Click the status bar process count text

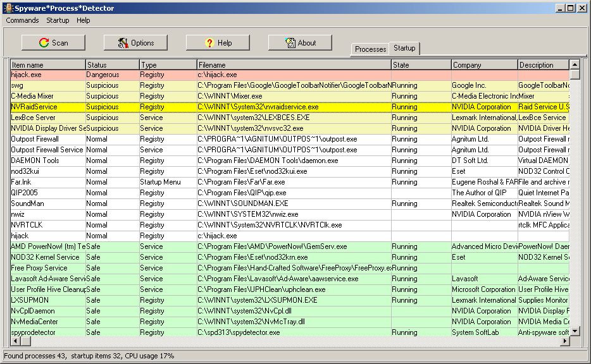tap(35, 356)
